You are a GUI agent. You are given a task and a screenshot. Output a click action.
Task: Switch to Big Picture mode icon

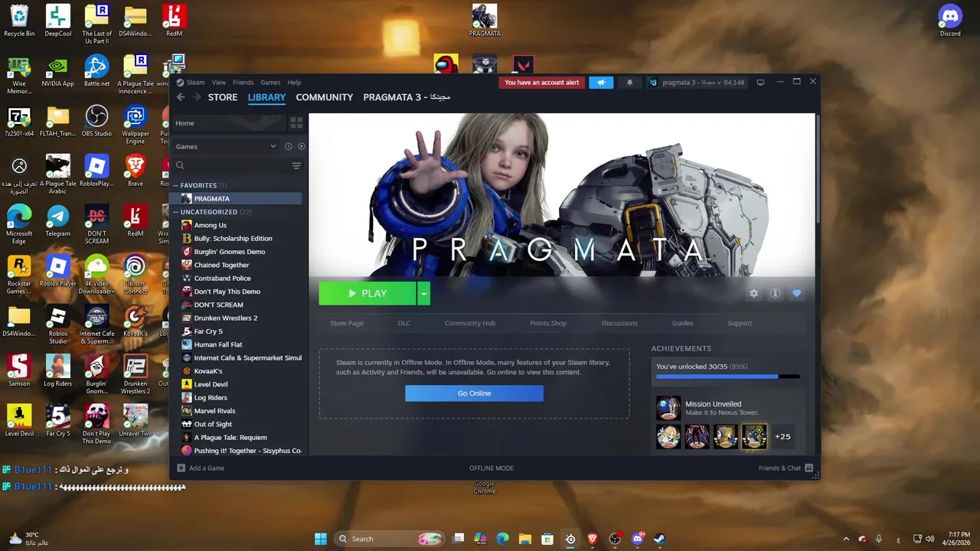[760, 83]
